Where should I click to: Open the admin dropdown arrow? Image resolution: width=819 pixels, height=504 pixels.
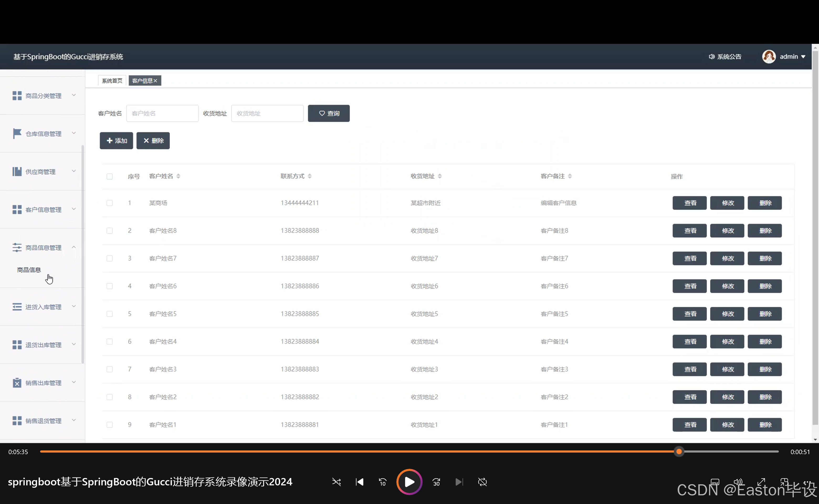(x=803, y=57)
